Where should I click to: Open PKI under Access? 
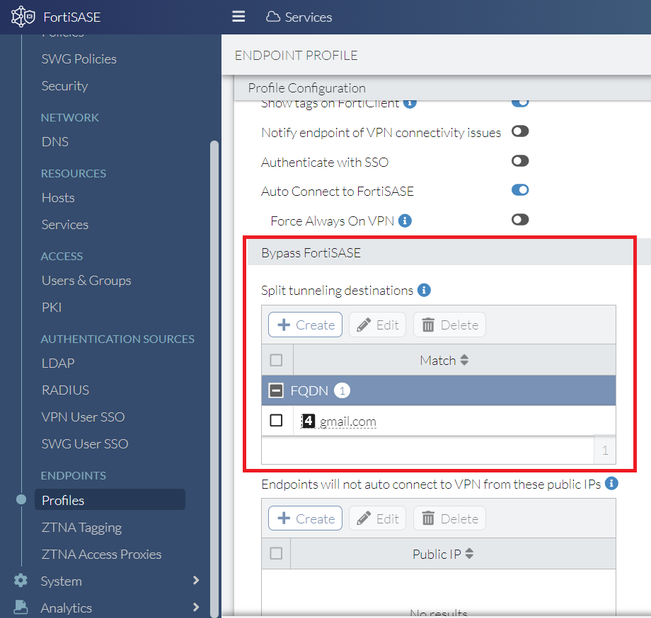[51, 308]
